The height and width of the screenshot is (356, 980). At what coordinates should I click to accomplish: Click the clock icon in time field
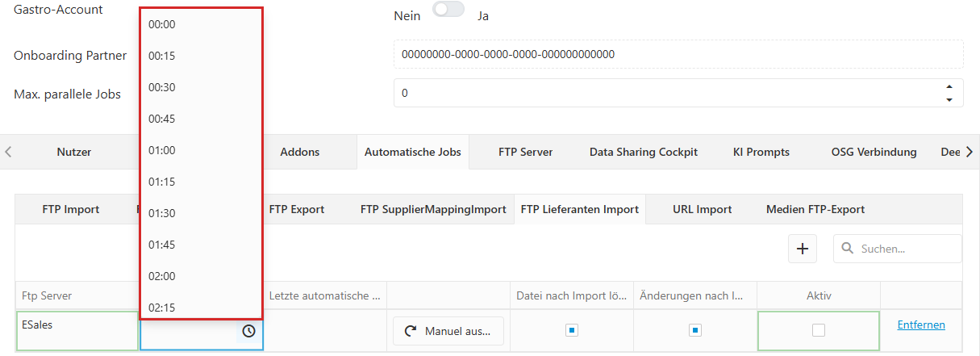pyautogui.click(x=248, y=331)
